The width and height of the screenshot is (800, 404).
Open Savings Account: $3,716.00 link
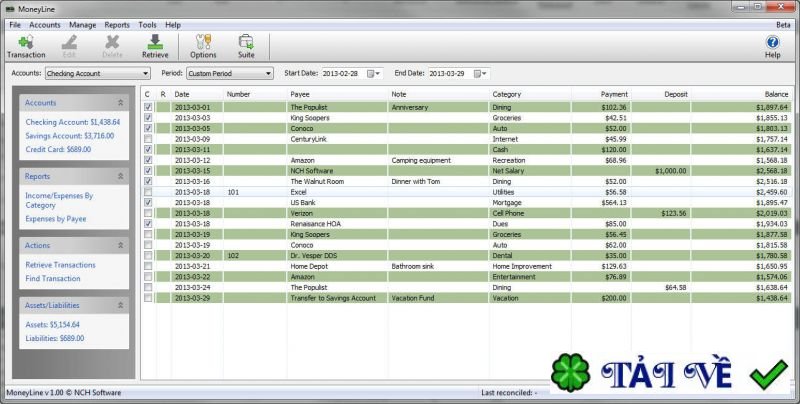coord(70,136)
